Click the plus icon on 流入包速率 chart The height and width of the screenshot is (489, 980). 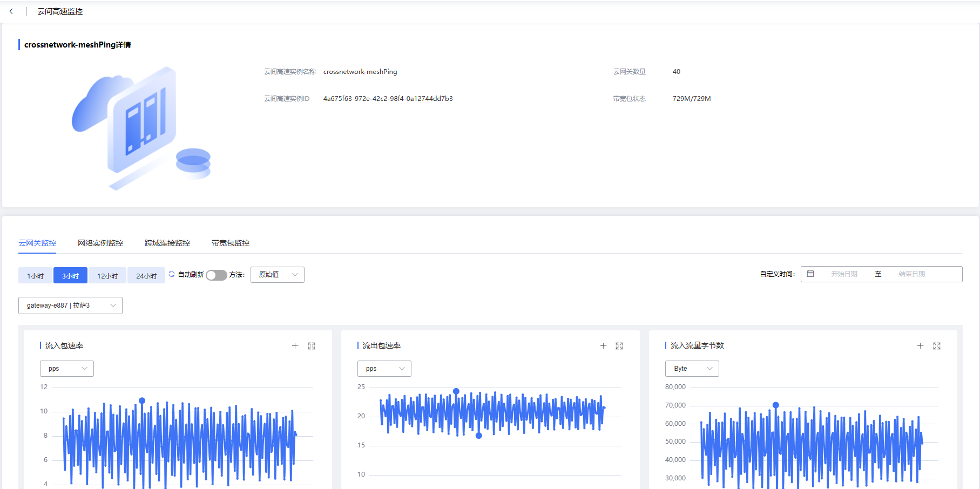coord(295,346)
